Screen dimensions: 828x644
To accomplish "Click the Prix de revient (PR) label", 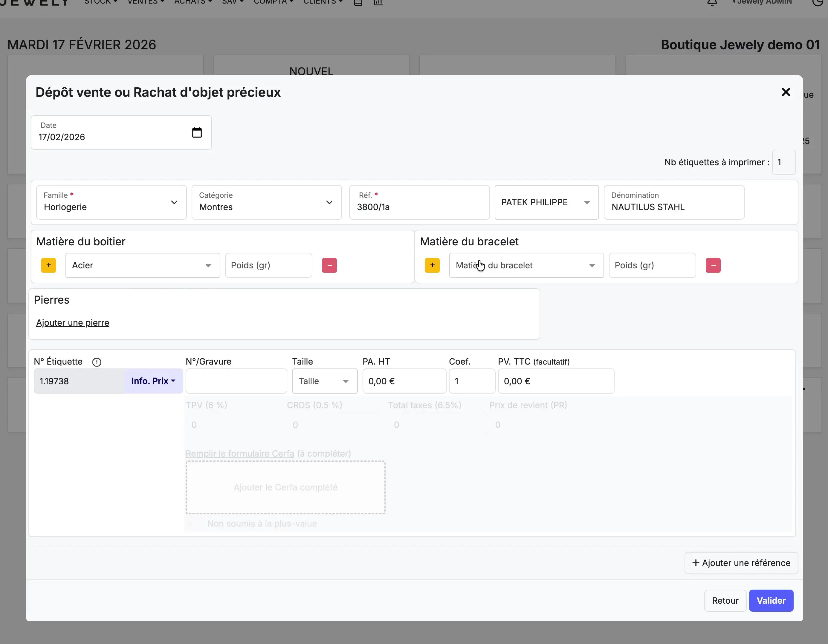I will click(x=528, y=405).
